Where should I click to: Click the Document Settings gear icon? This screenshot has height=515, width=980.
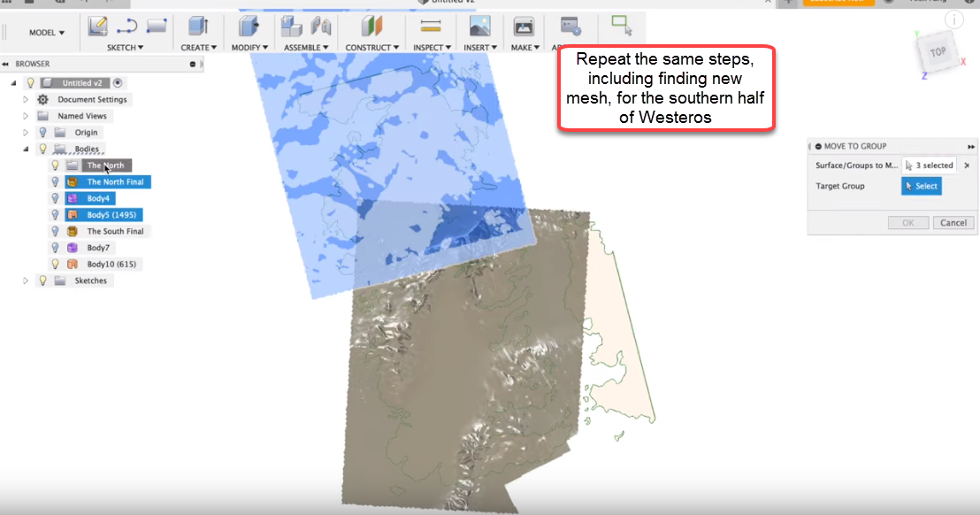tap(42, 99)
